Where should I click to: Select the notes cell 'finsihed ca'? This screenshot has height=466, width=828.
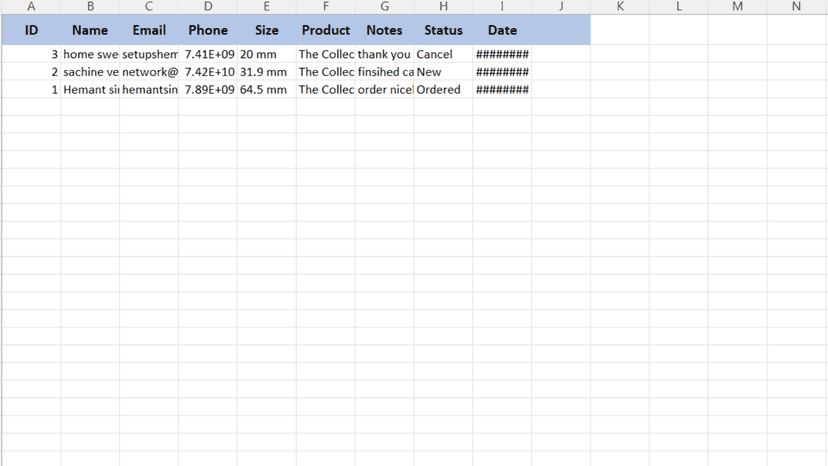click(384, 72)
